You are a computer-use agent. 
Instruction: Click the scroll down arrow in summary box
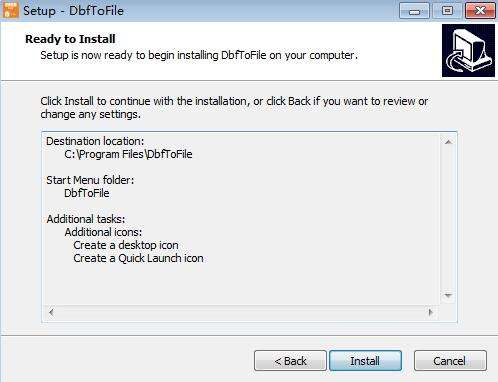448,295
